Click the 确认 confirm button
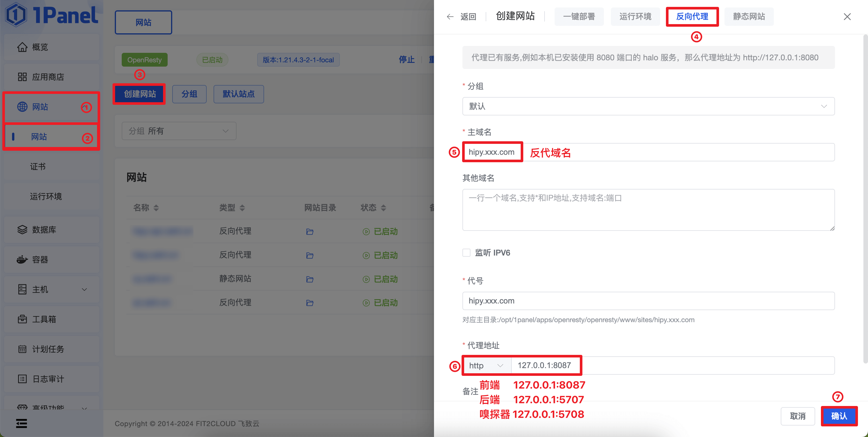The width and height of the screenshot is (868, 437). pyautogui.click(x=839, y=416)
